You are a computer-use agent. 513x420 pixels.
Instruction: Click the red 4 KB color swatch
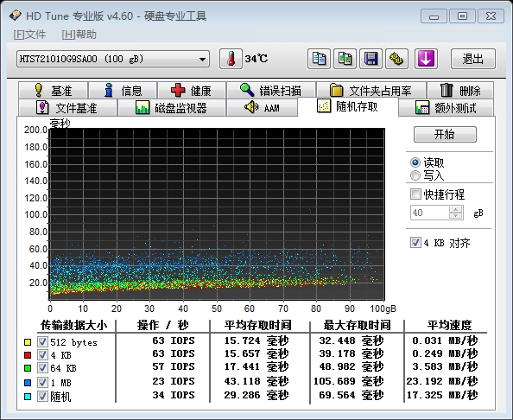coord(28,355)
